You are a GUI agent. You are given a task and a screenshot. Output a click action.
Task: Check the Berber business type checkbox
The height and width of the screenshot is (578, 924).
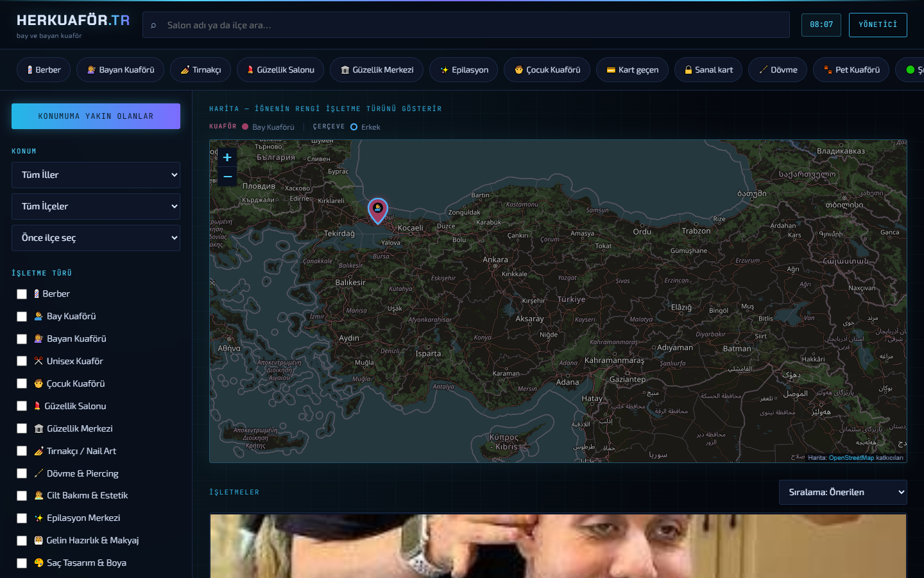click(x=22, y=294)
